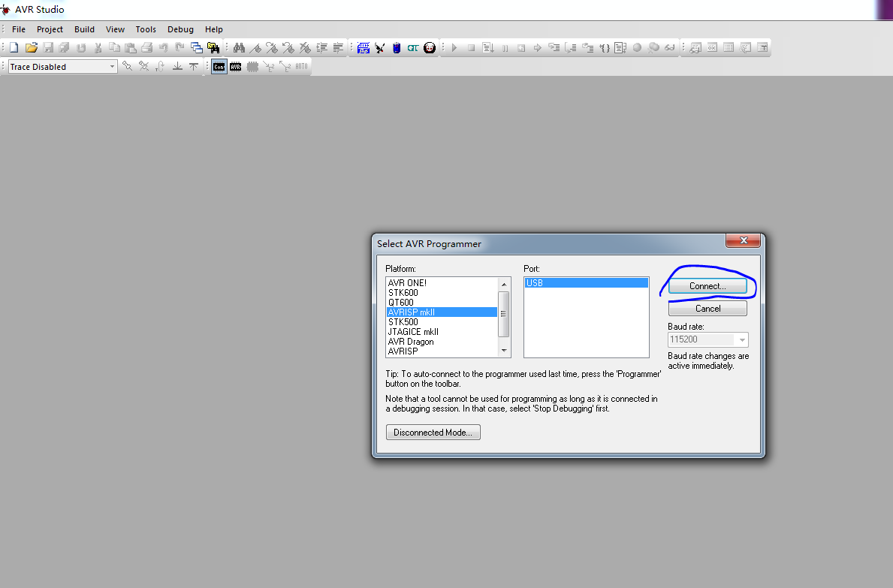
Task: Click the Platform list scroll-up arrow
Action: pyautogui.click(x=503, y=284)
